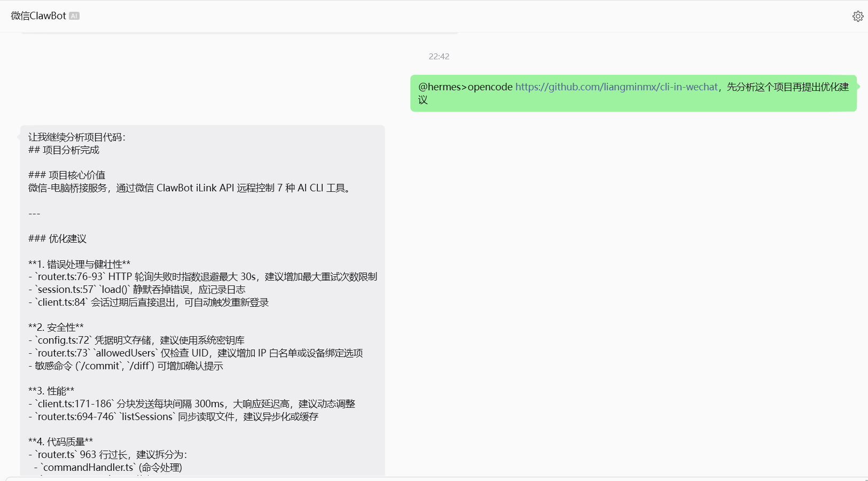Click the heading '**3. 性能**'
868x481 pixels.
click(x=51, y=391)
